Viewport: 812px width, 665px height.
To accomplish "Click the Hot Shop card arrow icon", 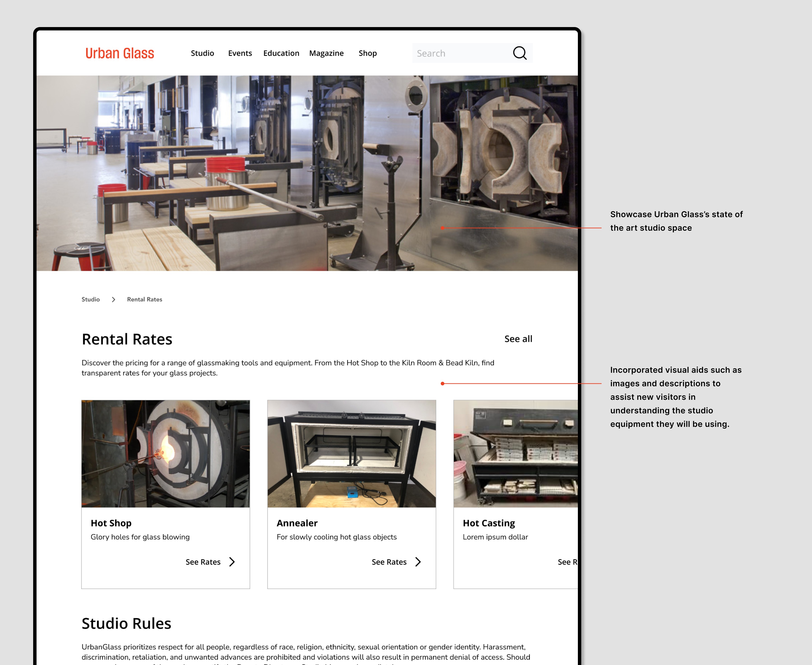I will (x=232, y=562).
